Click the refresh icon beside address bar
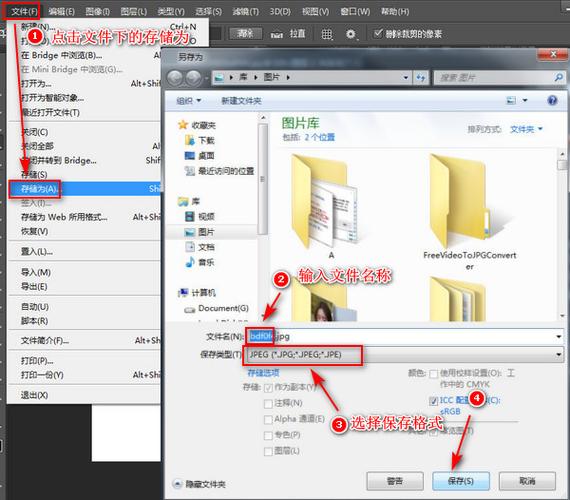This screenshot has width=570, height=500. (x=421, y=77)
